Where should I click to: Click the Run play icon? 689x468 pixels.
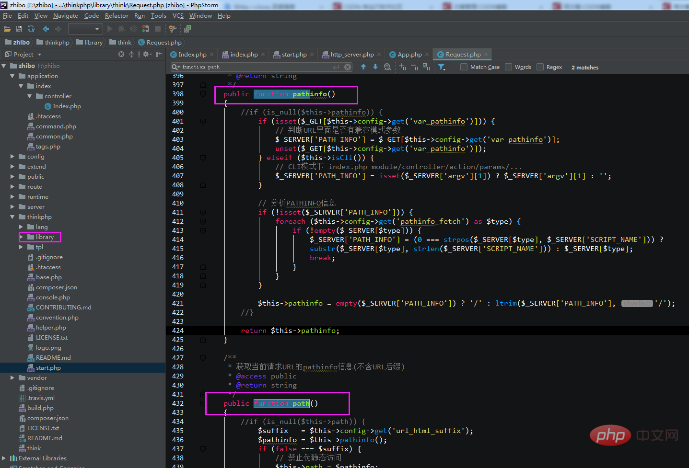109,29
